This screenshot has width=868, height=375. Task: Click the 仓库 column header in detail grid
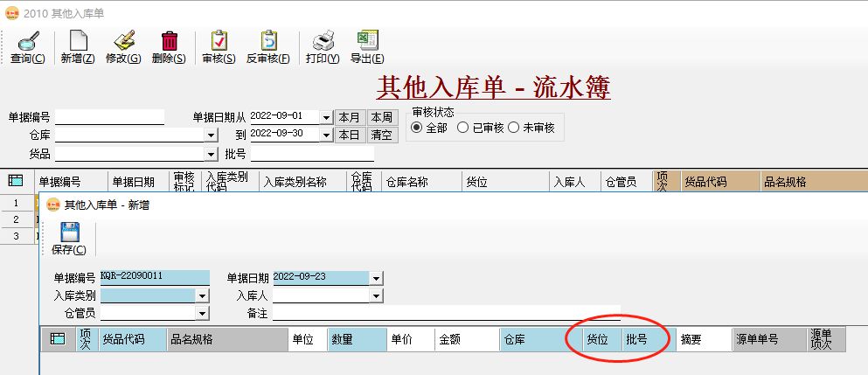point(540,339)
